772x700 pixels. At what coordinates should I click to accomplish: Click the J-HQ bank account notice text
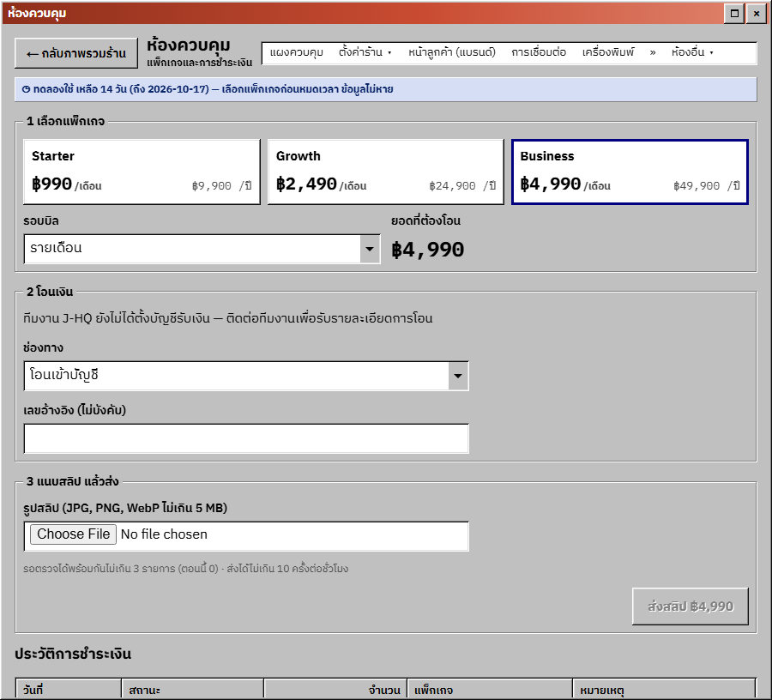pos(228,318)
